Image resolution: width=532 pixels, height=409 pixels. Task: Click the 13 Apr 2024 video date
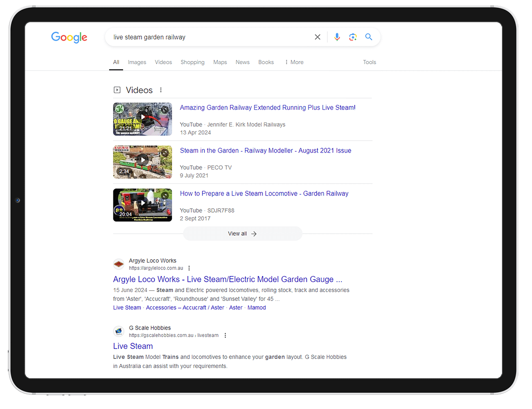[x=195, y=133]
